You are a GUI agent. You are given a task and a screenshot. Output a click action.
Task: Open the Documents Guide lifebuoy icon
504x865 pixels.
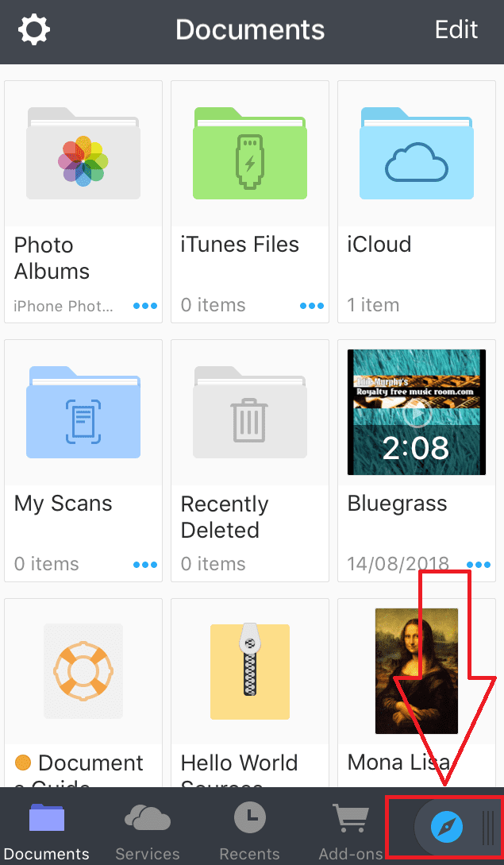83,672
